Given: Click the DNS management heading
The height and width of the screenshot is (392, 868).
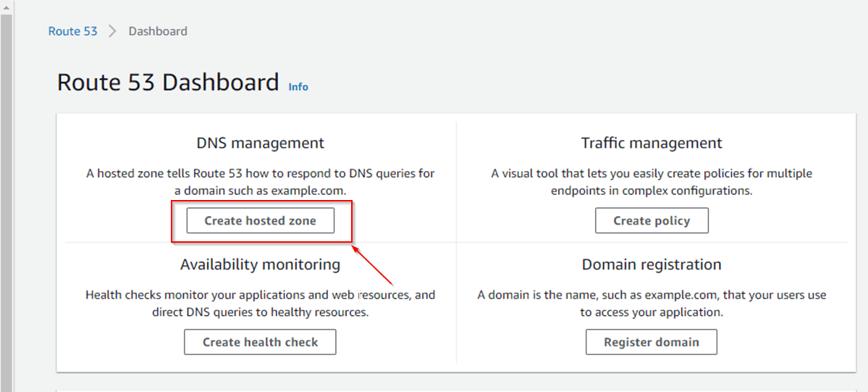Looking at the screenshot, I should tap(260, 143).
